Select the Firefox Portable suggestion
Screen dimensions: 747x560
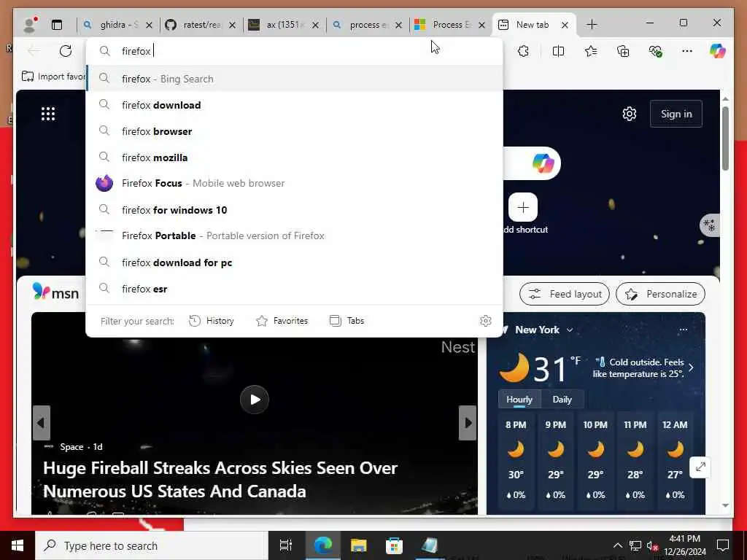pos(295,236)
